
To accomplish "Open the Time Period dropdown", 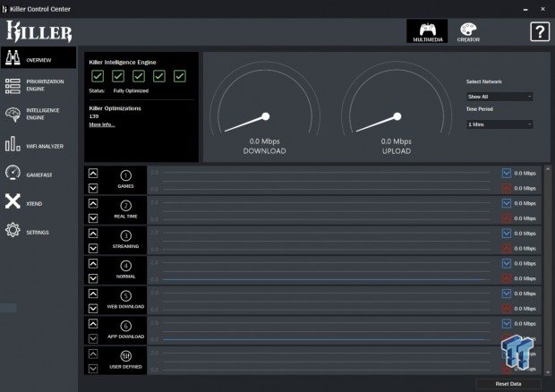I will pyautogui.click(x=499, y=124).
